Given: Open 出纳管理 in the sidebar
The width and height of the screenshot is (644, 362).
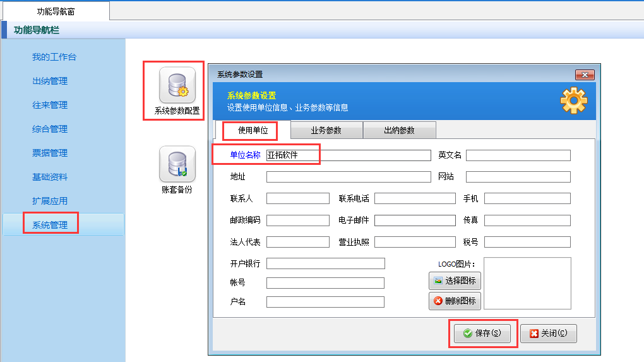Looking at the screenshot, I should (50, 81).
